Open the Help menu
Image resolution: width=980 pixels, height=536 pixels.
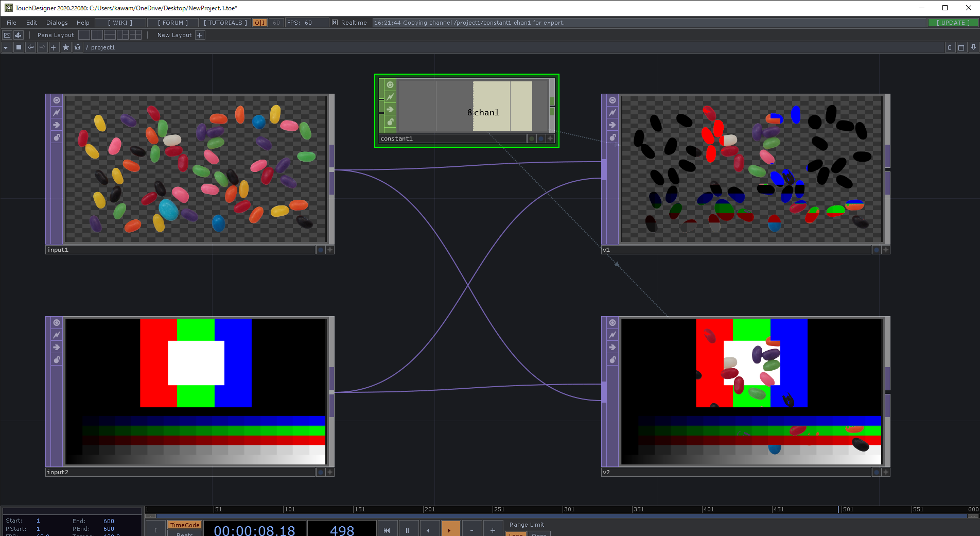point(83,23)
